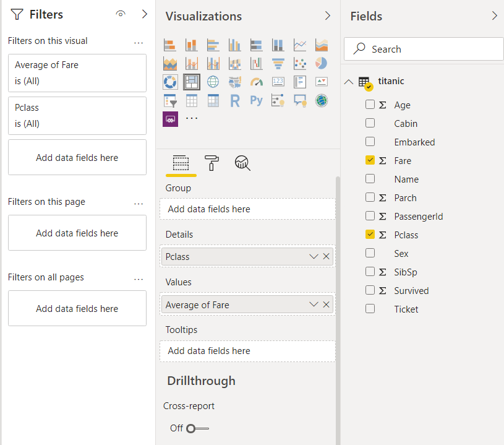
Task: Add an R script visual
Action: (x=234, y=100)
